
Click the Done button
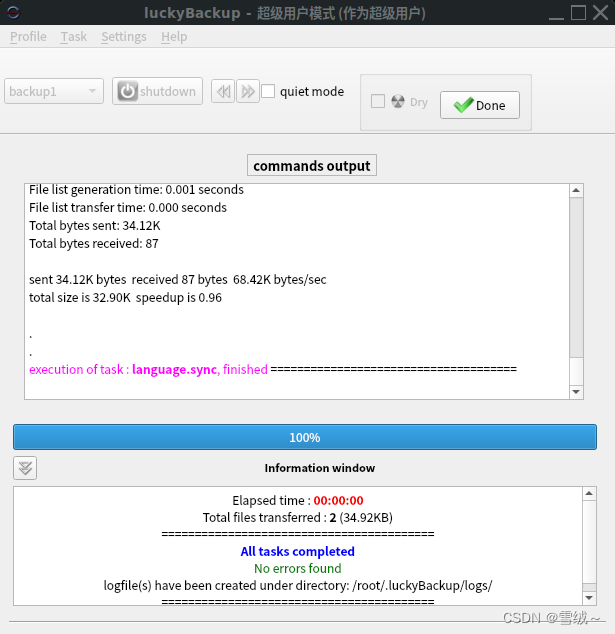(x=480, y=105)
